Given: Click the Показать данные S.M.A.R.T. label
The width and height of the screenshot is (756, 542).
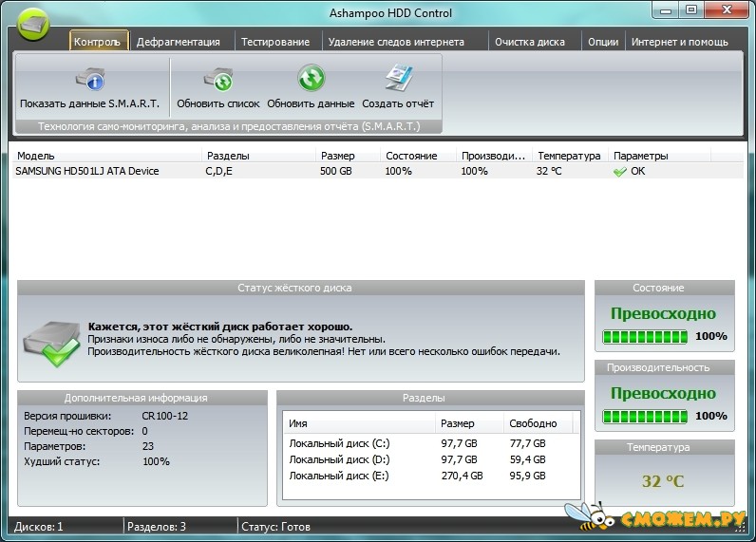Looking at the screenshot, I should pyautogui.click(x=89, y=103).
